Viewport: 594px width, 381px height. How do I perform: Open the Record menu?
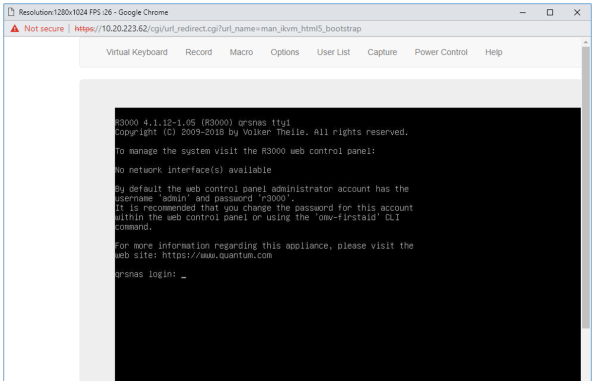click(x=199, y=52)
